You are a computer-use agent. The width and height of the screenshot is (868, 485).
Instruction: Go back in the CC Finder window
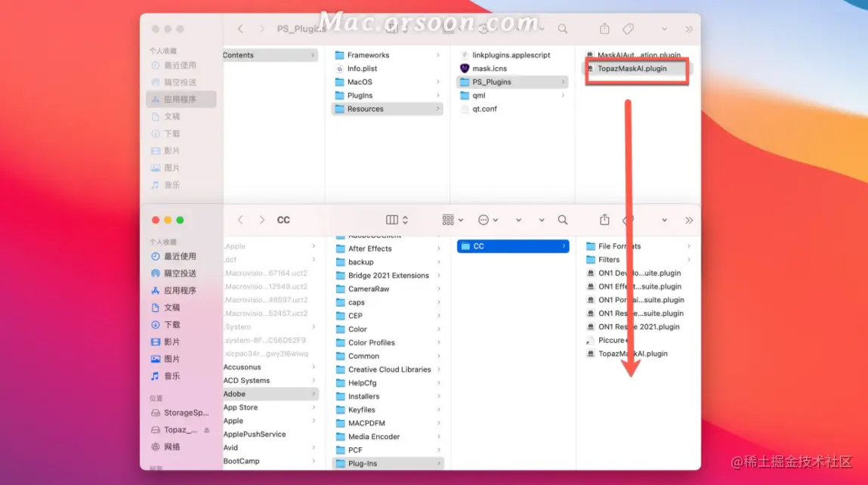(x=240, y=220)
